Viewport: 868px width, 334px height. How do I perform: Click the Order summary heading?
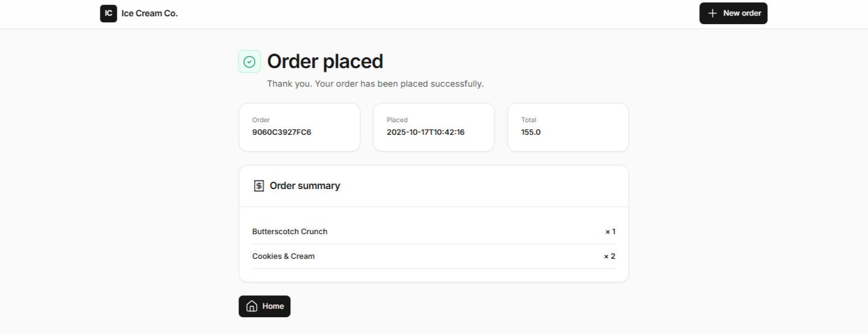tap(305, 186)
